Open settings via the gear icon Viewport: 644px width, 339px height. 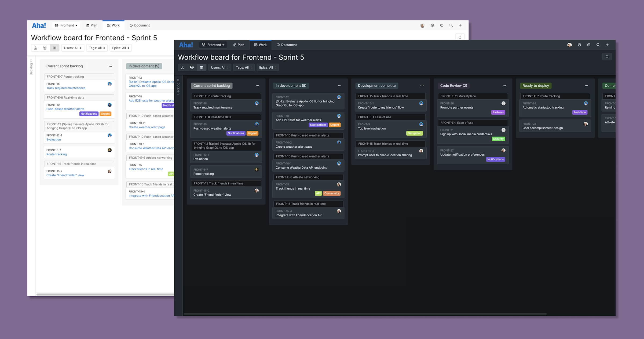point(579,45)
